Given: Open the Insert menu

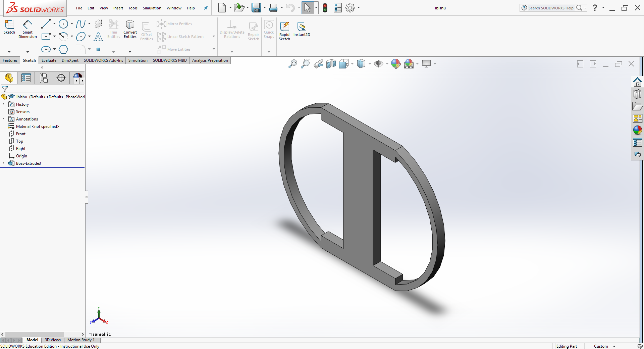Looking at the screenshot, I should point(118,8).
